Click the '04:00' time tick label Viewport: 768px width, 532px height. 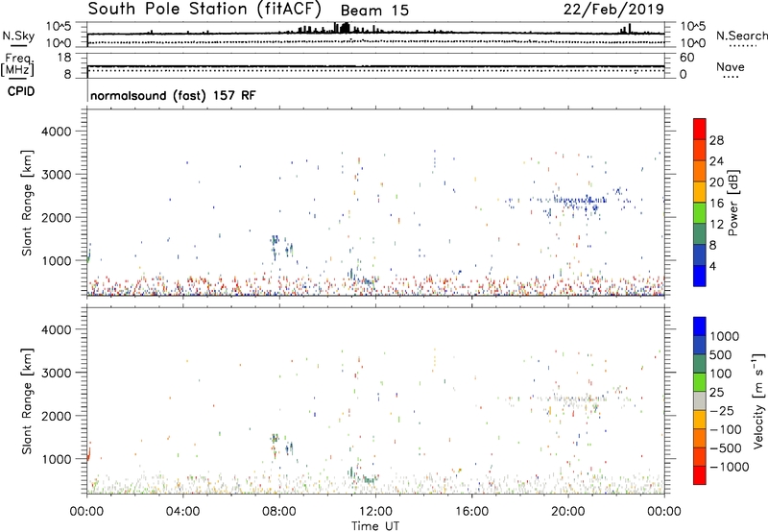point(182,512)
